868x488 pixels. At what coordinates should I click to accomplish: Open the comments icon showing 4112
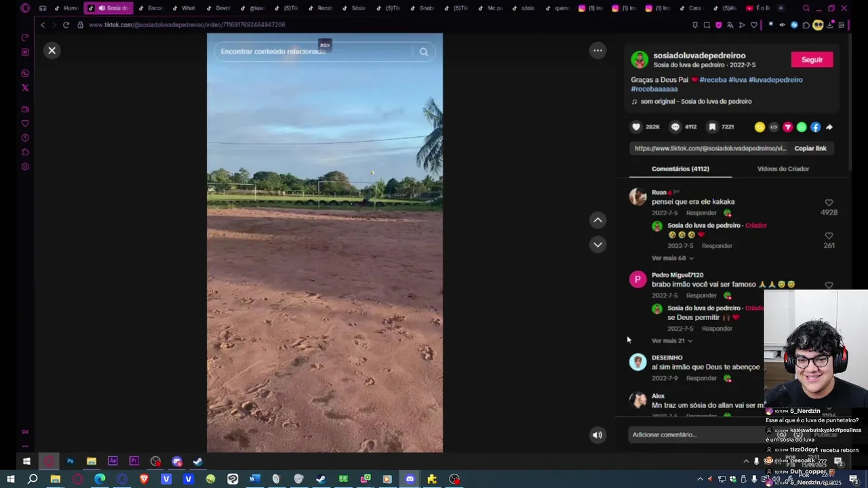[x=675, y=127]
